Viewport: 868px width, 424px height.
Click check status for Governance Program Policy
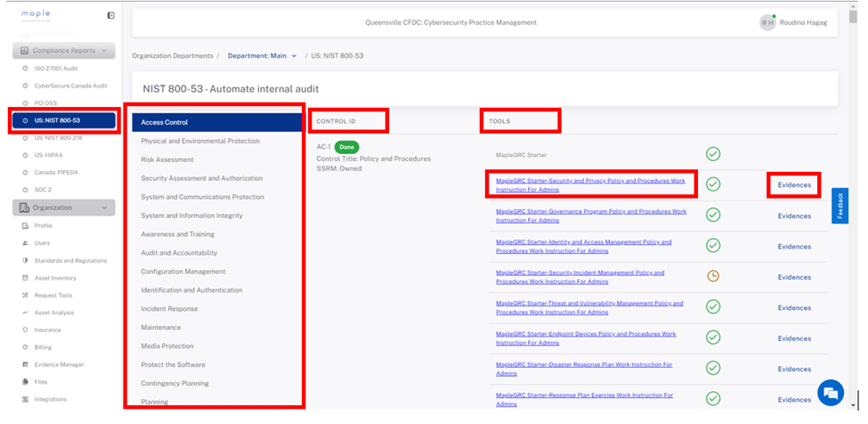(x=714, y=215)
